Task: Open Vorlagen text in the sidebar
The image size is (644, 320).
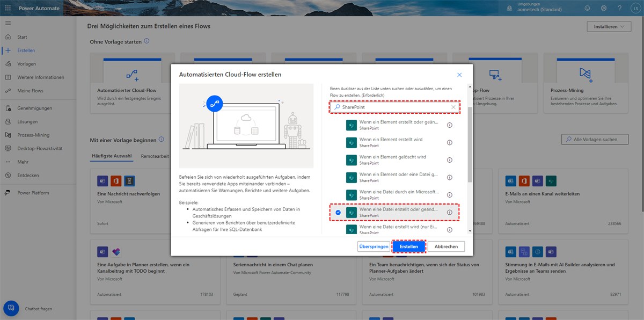Action: tap(27, 64)
